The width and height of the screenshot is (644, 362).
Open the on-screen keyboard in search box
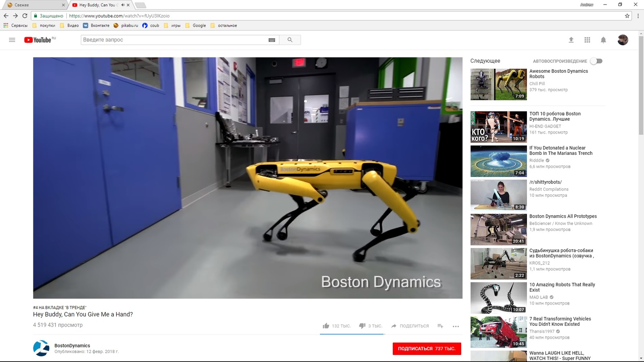tap(272, 40)
